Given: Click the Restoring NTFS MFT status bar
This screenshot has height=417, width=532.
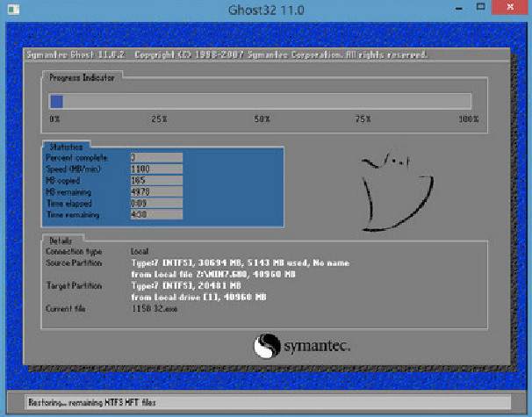Looking at the screenshot, I should [x=268, y=402].
